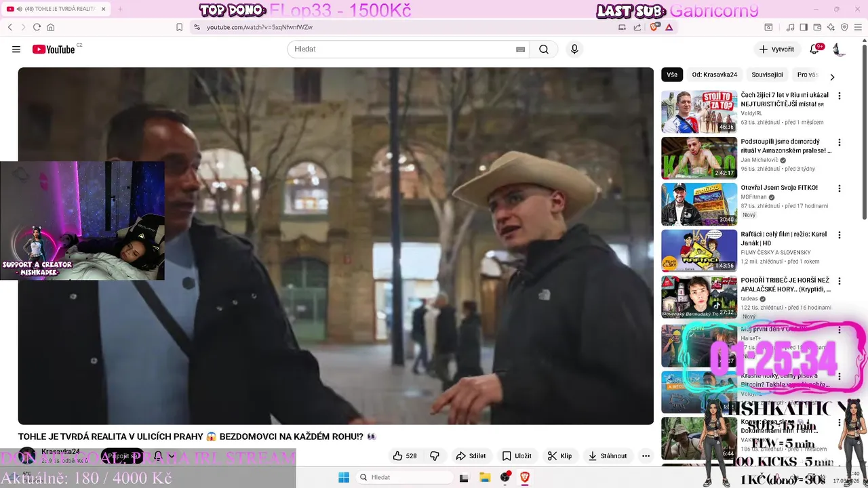Viewport: 868px width, 488px height.
Task: Activate voice search microphone
Action: click(x=574, y=49)
